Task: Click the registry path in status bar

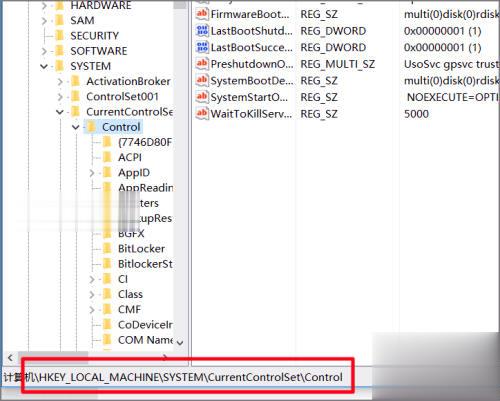Action: click(x=173, y=377)
